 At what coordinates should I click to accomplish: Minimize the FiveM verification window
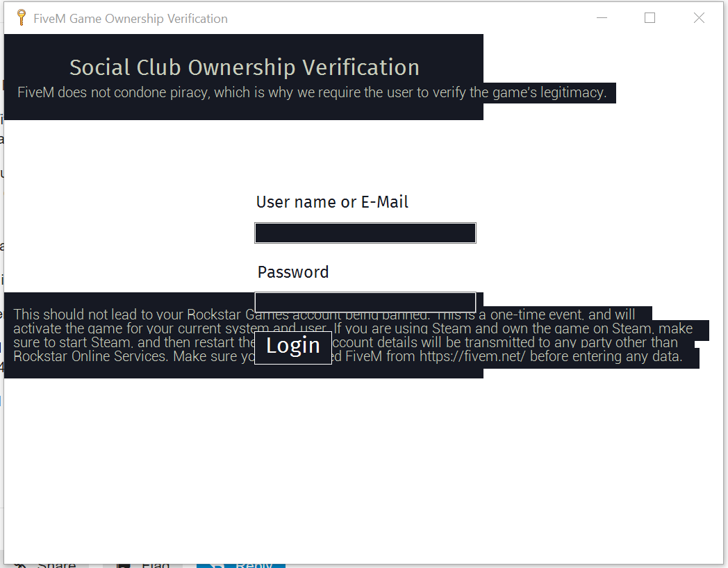602,17
